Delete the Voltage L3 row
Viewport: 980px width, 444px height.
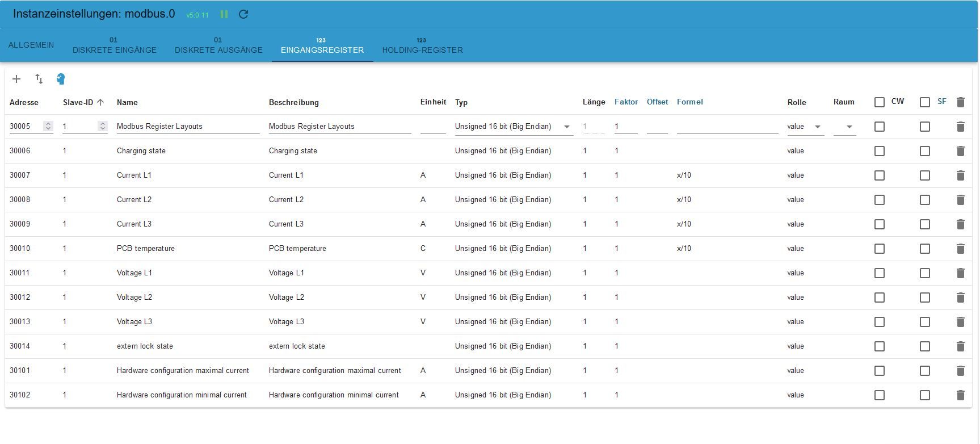coord(960,322)
